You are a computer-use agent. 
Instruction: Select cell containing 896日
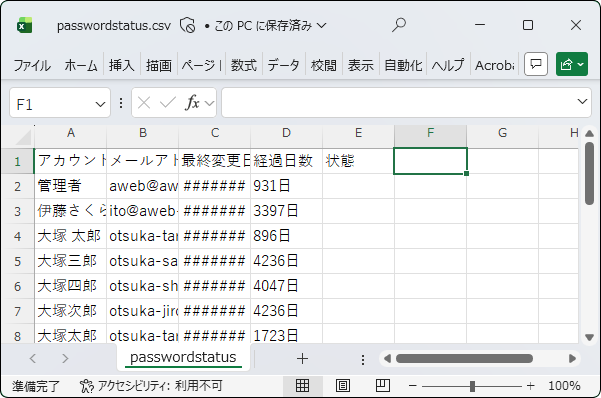pos(286,236)
